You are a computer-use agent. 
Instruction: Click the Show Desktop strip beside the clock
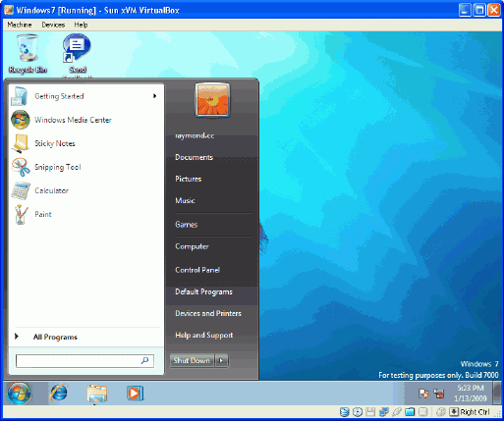click(x=498, y=393)
